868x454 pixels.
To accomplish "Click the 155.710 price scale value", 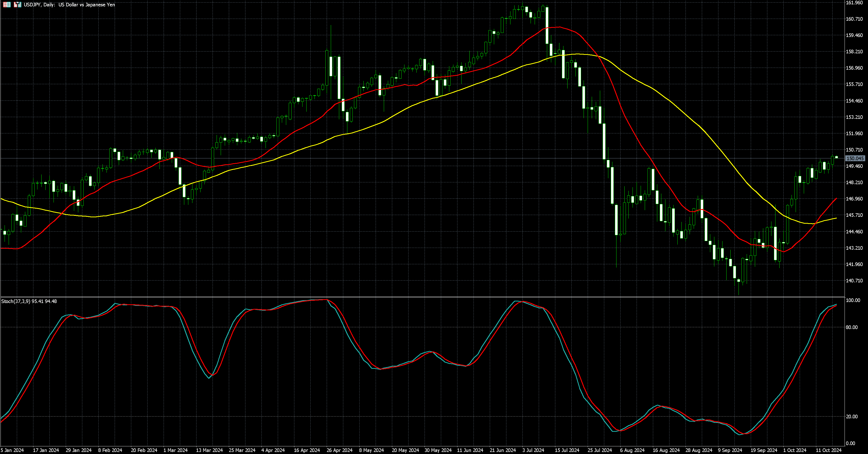I will pos(854,84).
